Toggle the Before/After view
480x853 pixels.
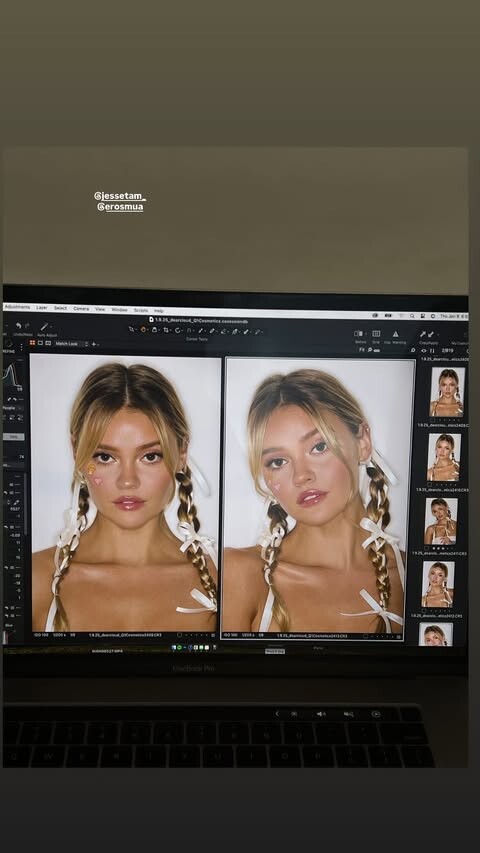(x=359, y=333)
